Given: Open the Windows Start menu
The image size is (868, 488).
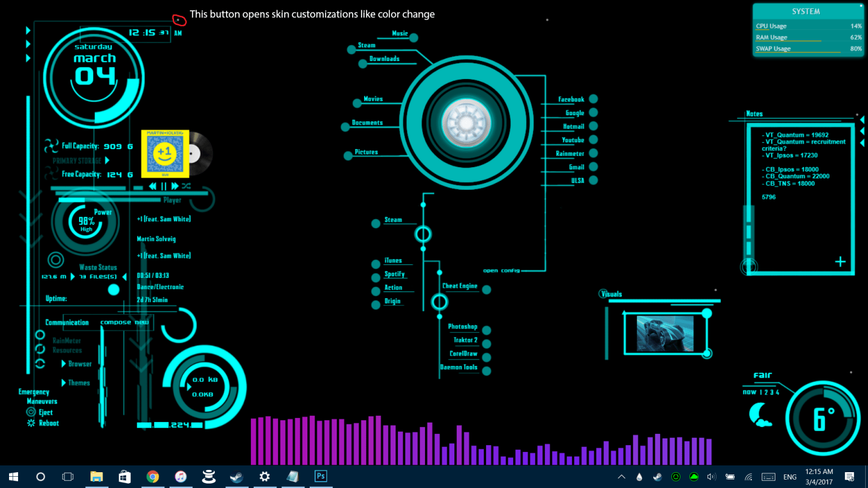Looking at the screenshot, I should tap(12, 476).
